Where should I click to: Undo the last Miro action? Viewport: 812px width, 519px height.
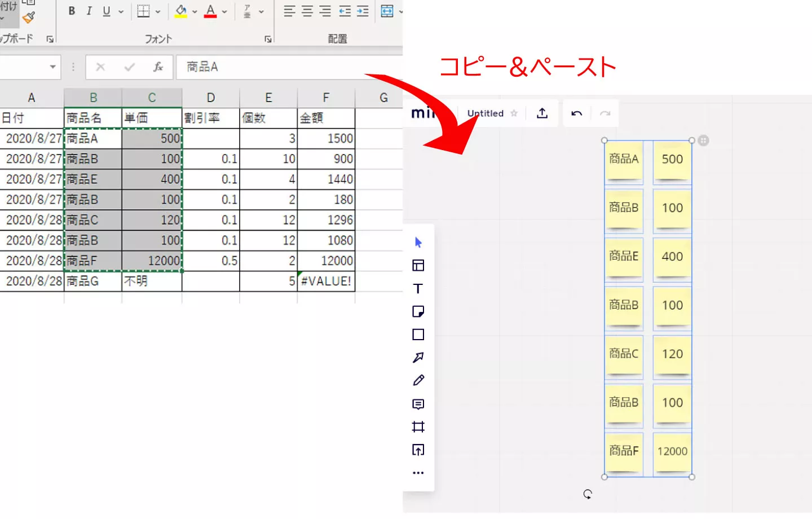576,113
